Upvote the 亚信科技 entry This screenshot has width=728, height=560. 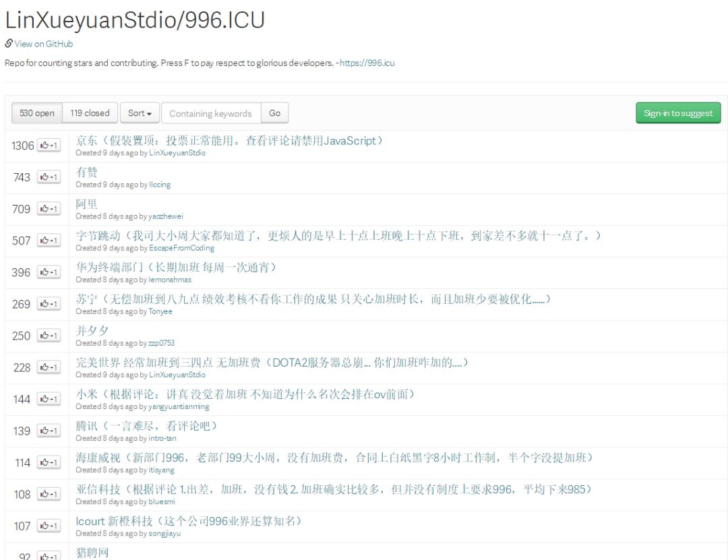click(x=49, y=494)
